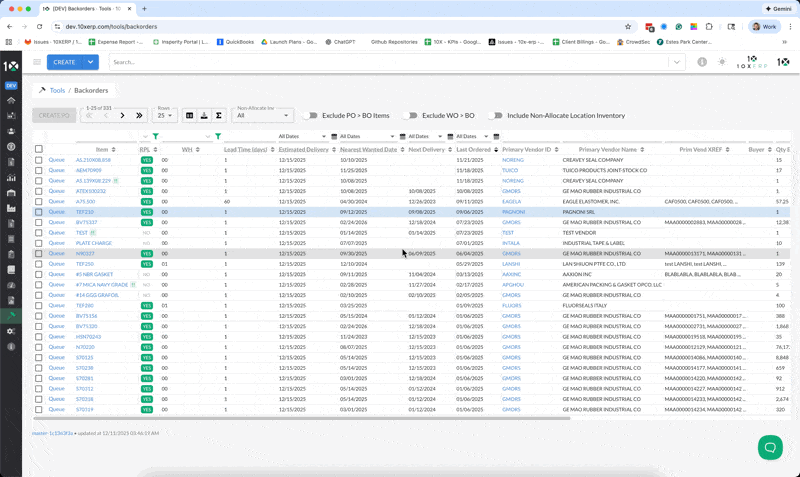This screenshot has width=800, height=477.
Task: Click the Queue link for item TEF210
Action: click(x=57, y=212)
